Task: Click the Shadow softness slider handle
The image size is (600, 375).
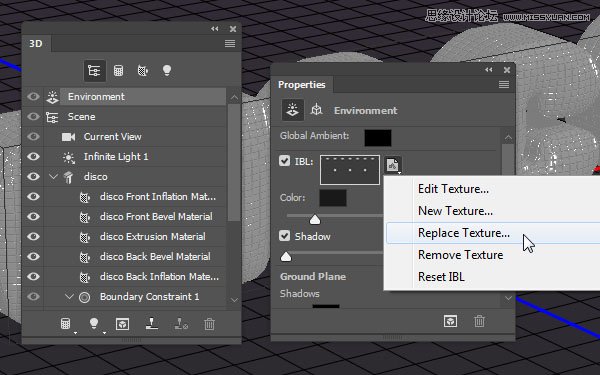Action: (286, 256)
